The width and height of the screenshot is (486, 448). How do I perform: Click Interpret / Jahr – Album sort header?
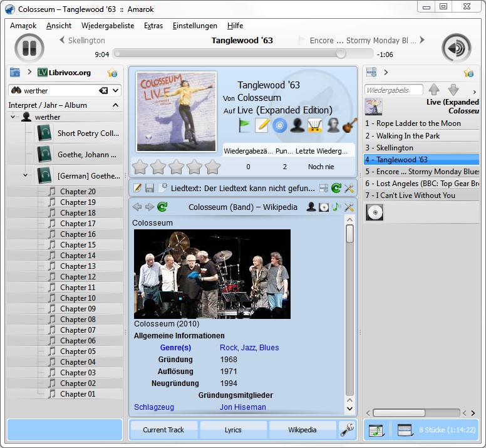click(63, 105)
